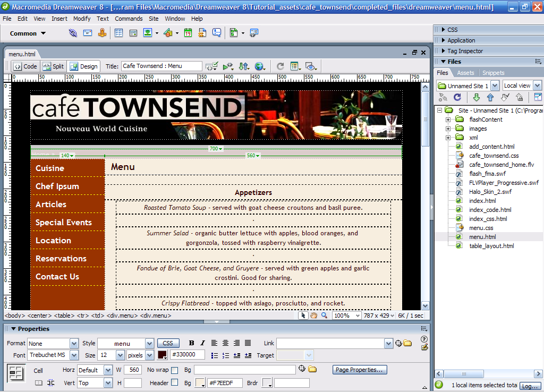Click the Email Link icon in Insert bar

[88, 33]
